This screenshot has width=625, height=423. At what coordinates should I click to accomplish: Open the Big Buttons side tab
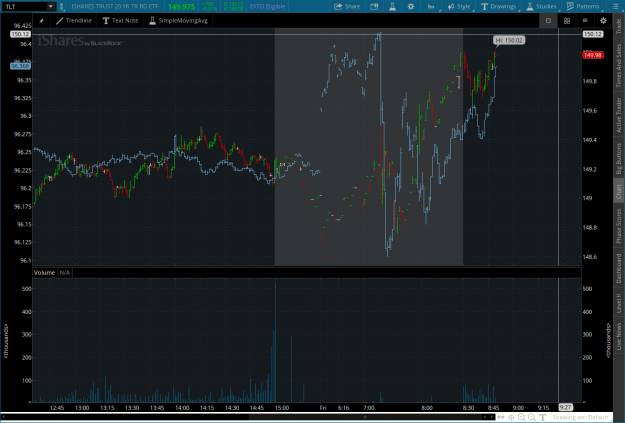click(618, 158)
